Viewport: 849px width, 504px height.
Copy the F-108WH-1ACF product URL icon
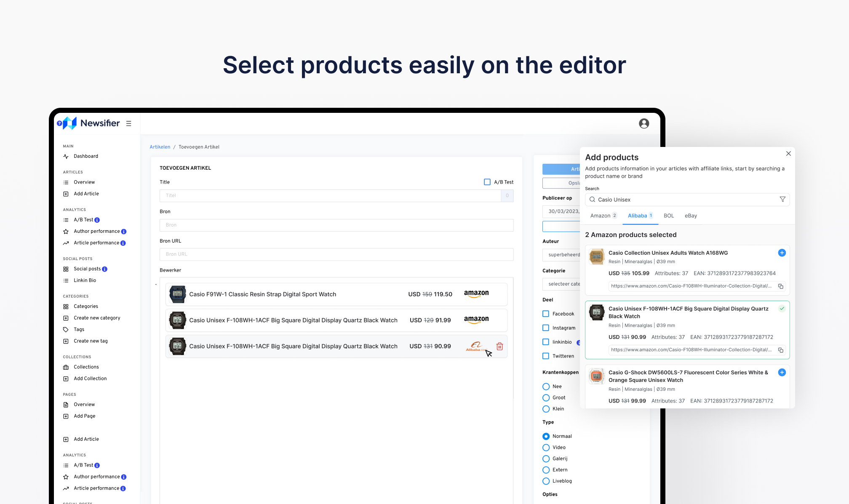pyautogui.click(x=780, y=350)
